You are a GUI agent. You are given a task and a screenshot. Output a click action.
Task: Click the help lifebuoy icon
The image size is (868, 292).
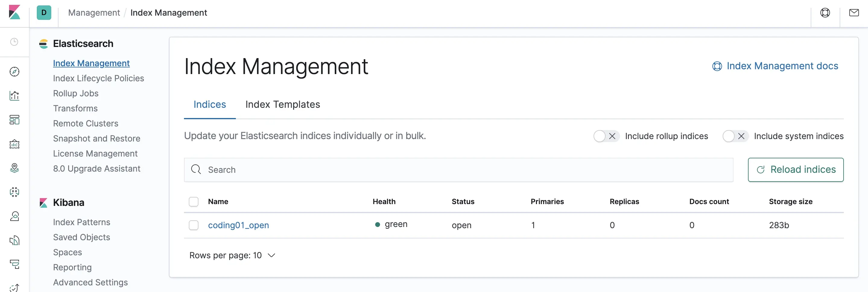click(x=825, y=13)
